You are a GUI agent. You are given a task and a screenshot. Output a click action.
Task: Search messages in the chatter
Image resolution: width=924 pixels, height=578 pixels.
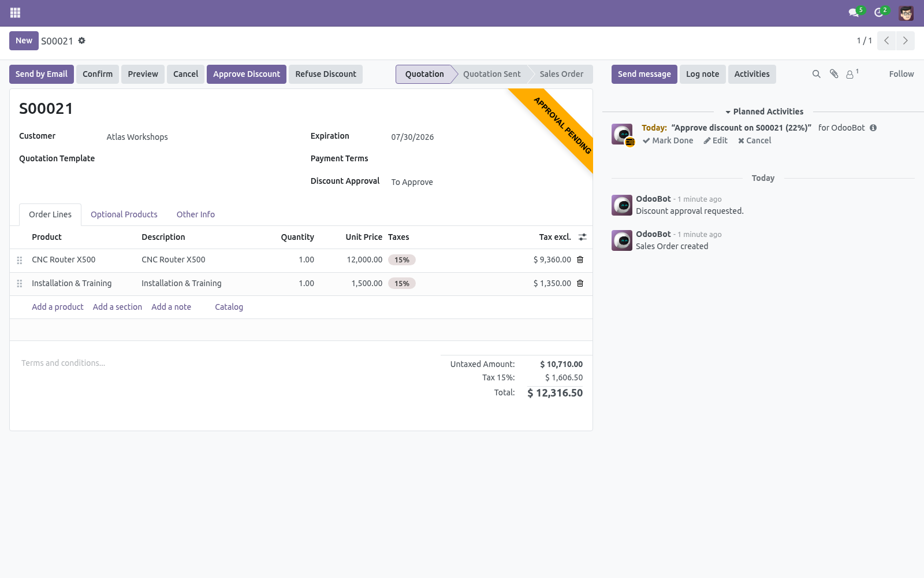coord(817,74)
